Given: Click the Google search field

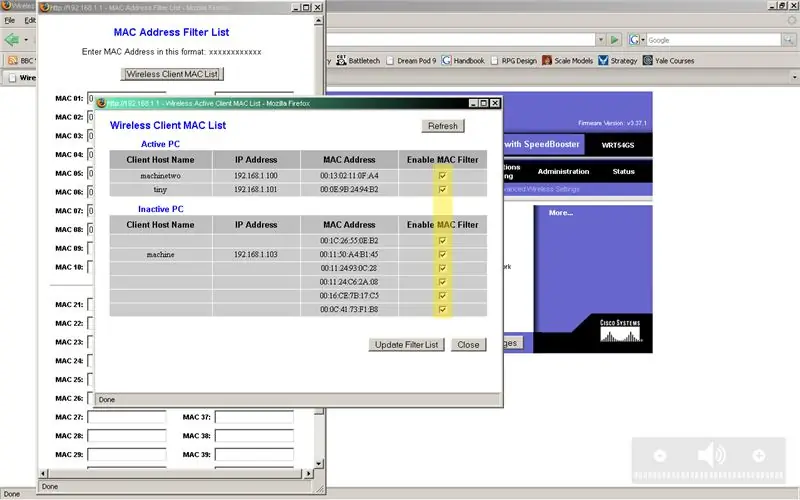Looking at the screenshot, I should pos(714,40).
